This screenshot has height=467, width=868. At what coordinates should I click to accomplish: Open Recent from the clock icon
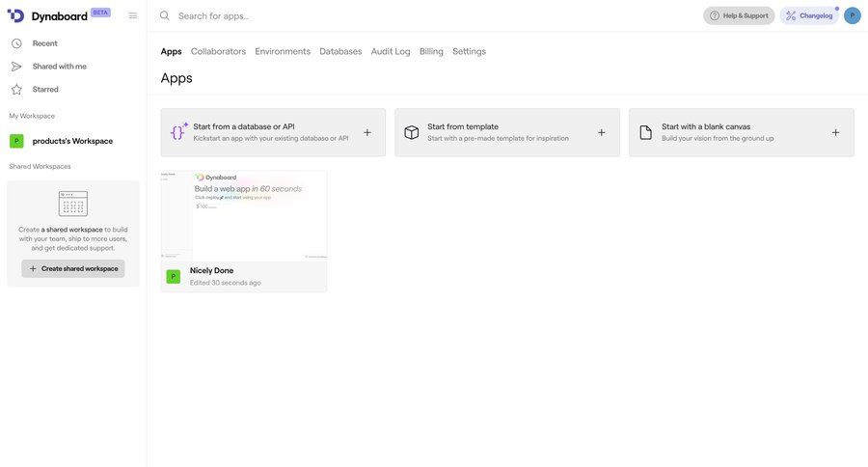pos(16,43)
